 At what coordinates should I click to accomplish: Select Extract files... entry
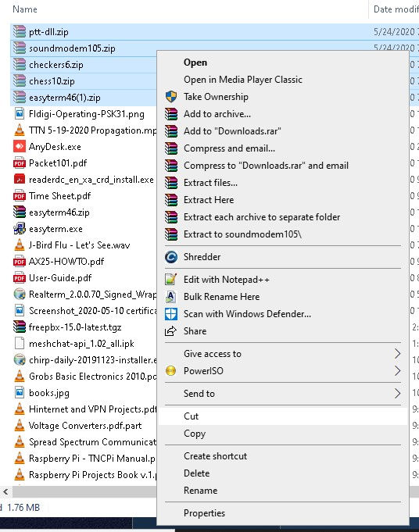(x=283, y=183)
